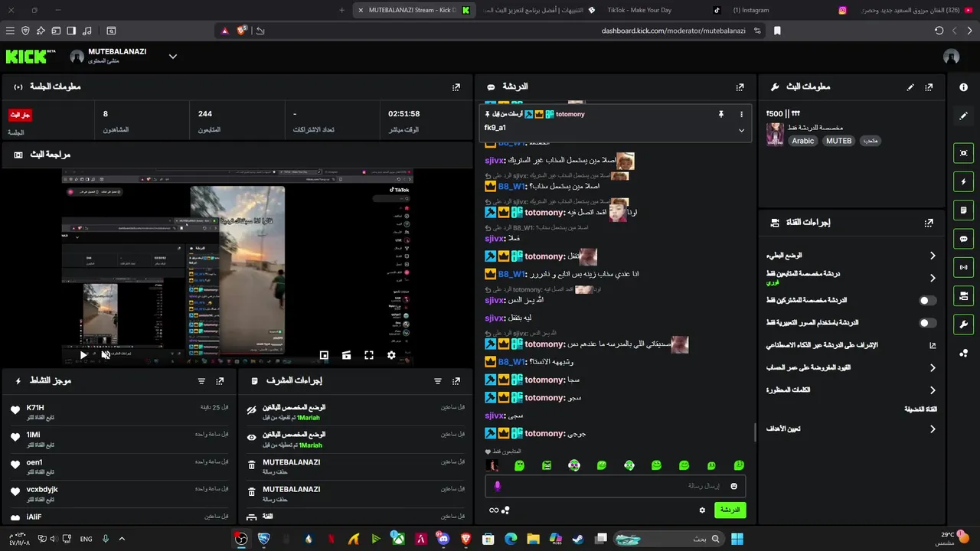Toggle chat panel icon in right sidebar

click(963, 239)
